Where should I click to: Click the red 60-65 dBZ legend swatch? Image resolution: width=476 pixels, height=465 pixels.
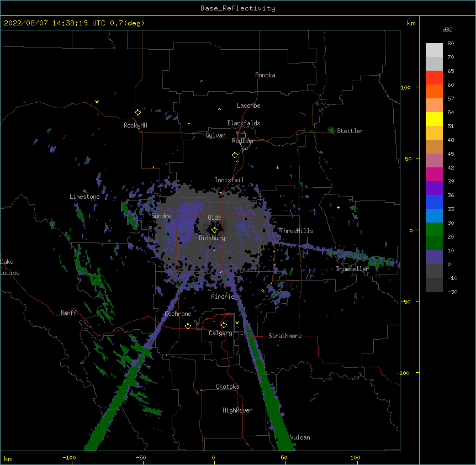click(x=434, y=78)
